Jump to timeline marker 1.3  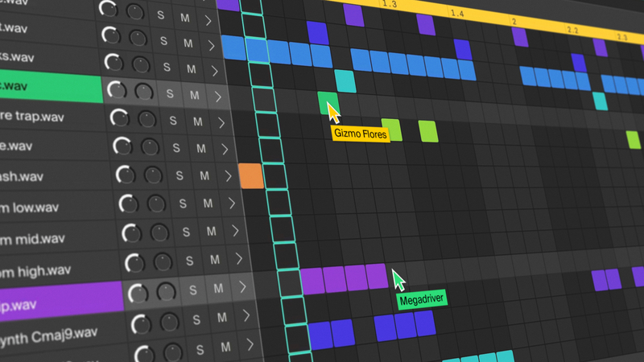point(389,5)
